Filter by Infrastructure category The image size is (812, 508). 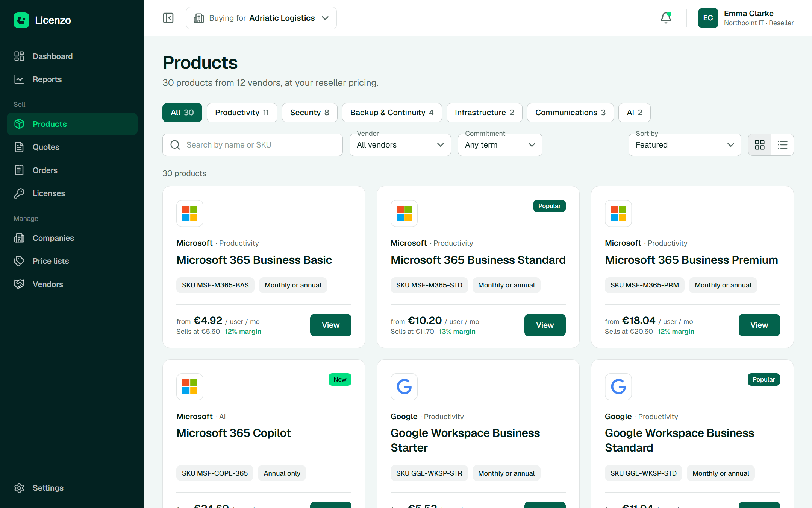(x=485, y=113)
